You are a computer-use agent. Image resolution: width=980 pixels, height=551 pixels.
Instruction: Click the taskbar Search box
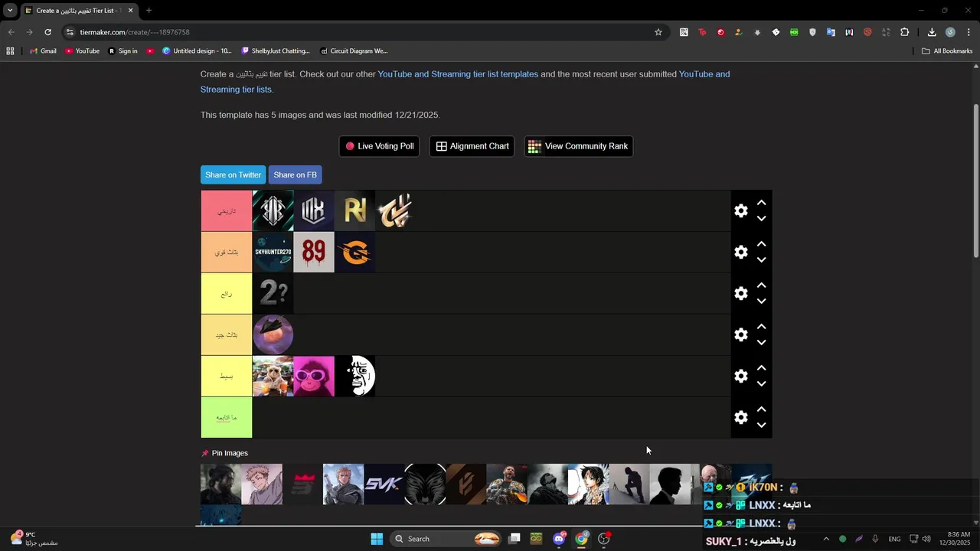[447, 539]
